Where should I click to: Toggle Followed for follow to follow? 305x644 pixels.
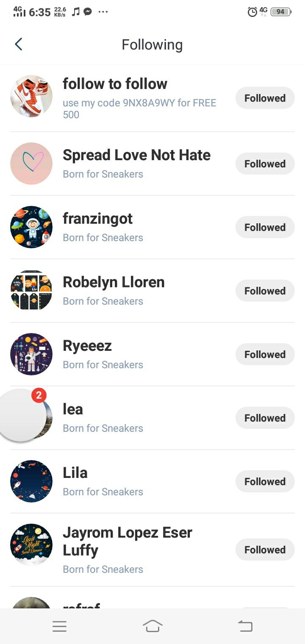pos(265,98)
